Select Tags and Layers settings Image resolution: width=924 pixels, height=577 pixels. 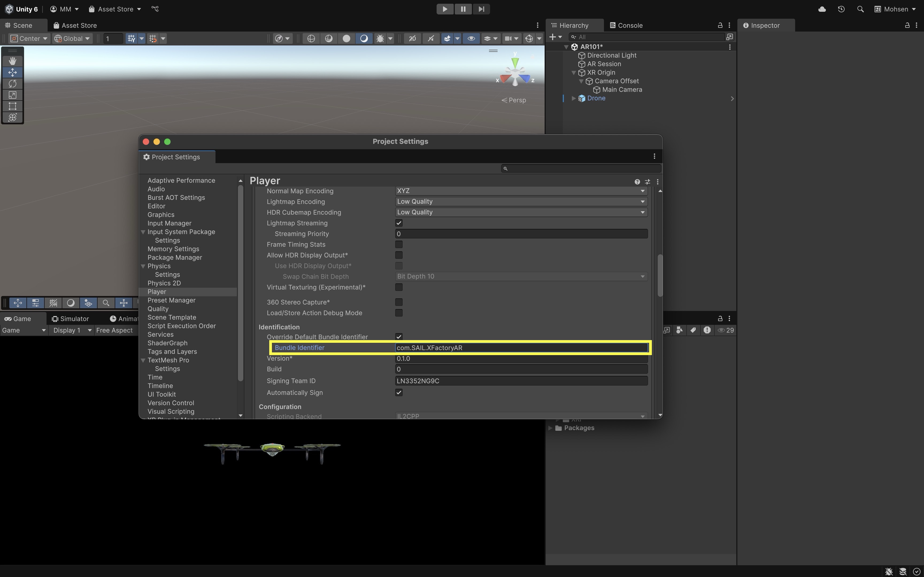[x=172, y=351]
